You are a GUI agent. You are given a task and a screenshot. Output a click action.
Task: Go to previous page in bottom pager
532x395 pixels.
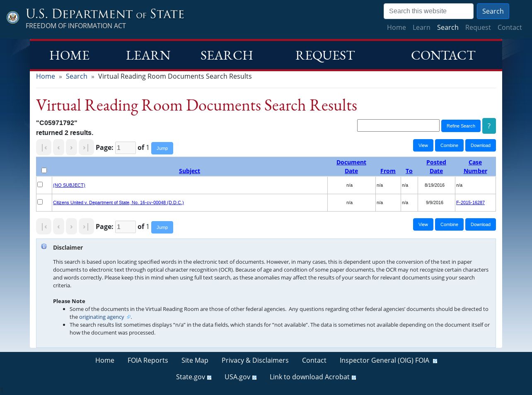59,226
